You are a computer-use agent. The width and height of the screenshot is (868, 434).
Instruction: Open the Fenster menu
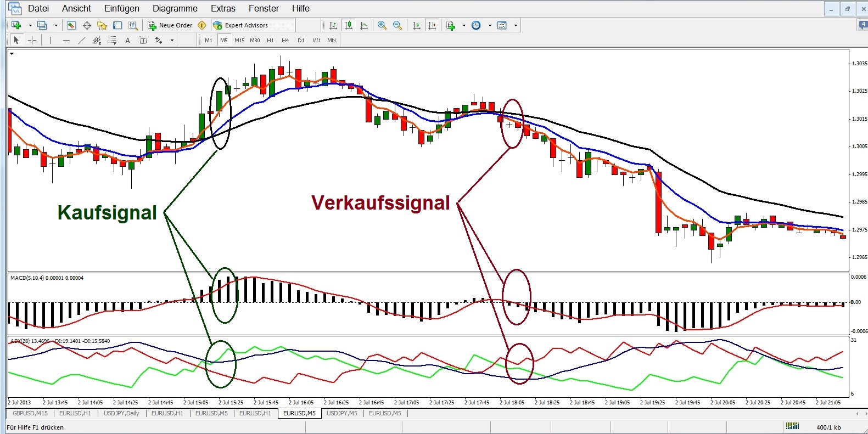tap(264, 8)
